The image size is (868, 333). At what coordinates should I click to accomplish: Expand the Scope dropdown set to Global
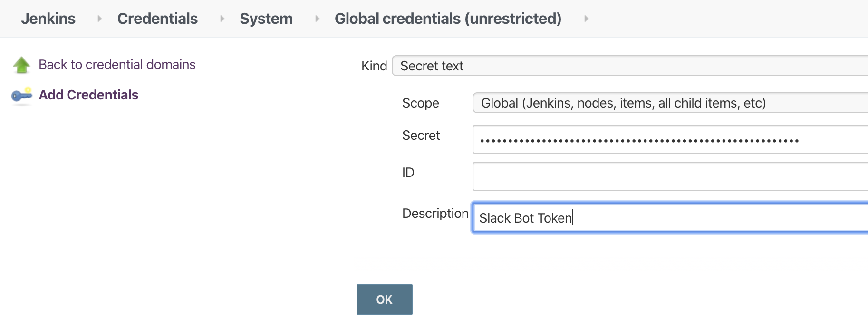point(670,103)
